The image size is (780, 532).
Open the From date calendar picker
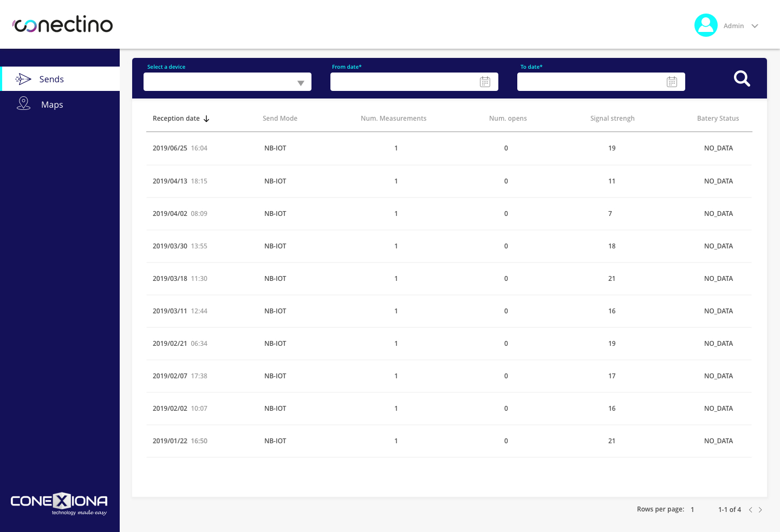[485, 82]
